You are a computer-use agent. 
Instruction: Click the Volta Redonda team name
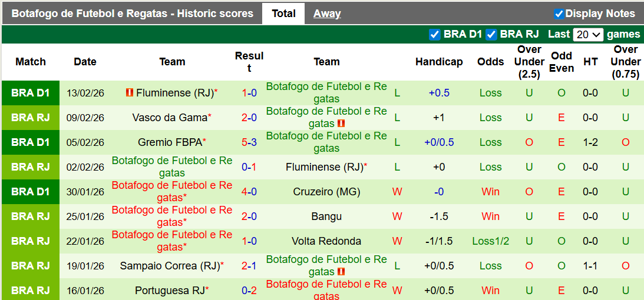tap(326, 241)
